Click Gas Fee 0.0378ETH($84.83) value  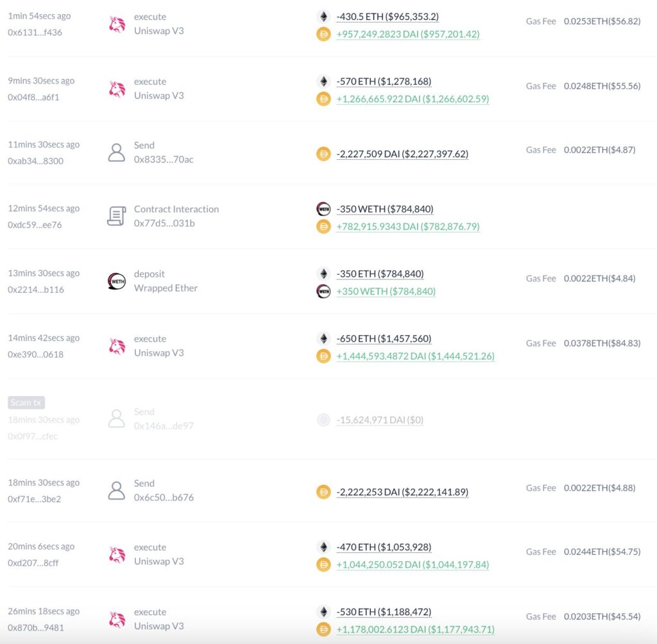[x=602, y=344]
